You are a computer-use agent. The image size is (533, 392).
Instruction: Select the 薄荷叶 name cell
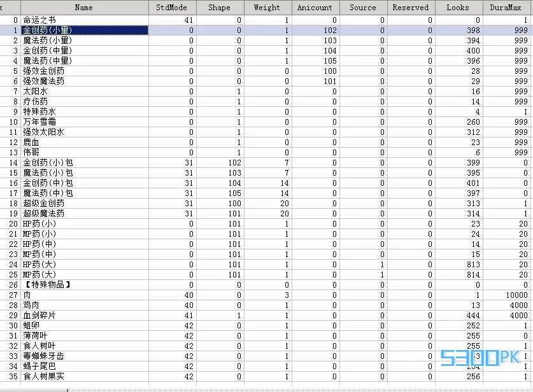click(85, 336)
